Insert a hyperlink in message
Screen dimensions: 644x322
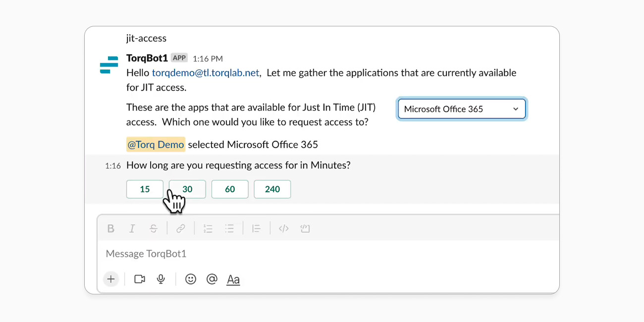[181, 228]
